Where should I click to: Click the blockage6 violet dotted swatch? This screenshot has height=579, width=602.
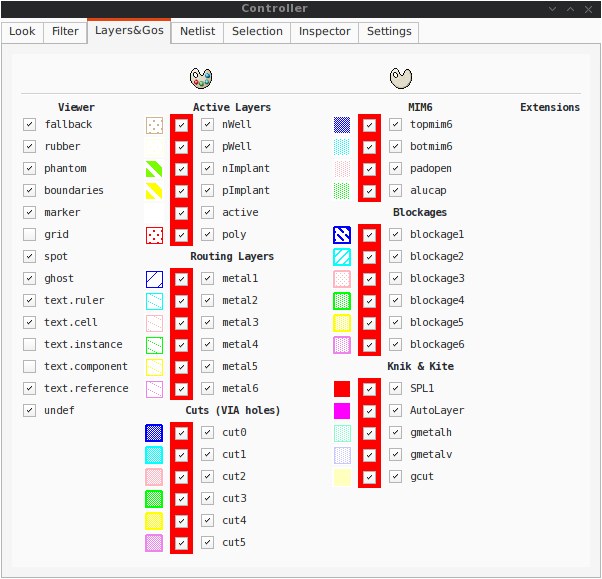pos(342,345)
